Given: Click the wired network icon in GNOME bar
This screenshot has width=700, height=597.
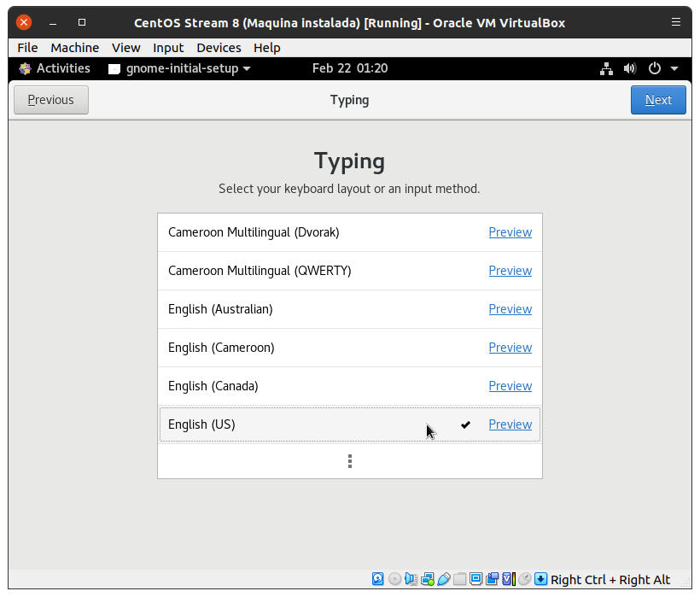Looking at the screenshot, I should tap(606, 68).
